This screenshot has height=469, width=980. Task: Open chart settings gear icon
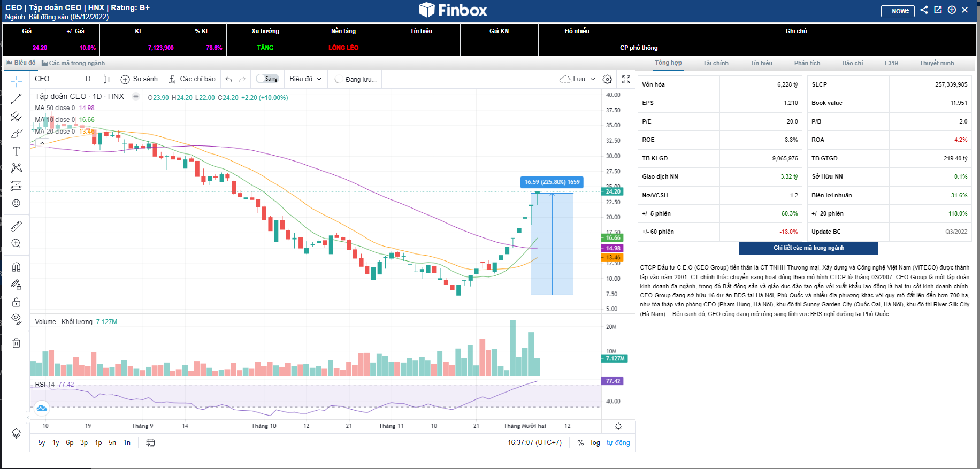pos(607,79)
